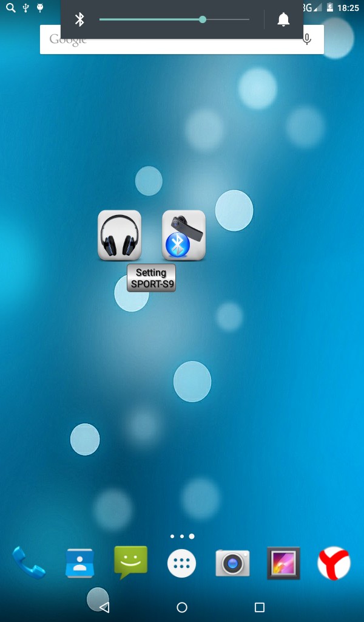Open the Yandex browser
The image size is (364, 622).
point(334,563)
